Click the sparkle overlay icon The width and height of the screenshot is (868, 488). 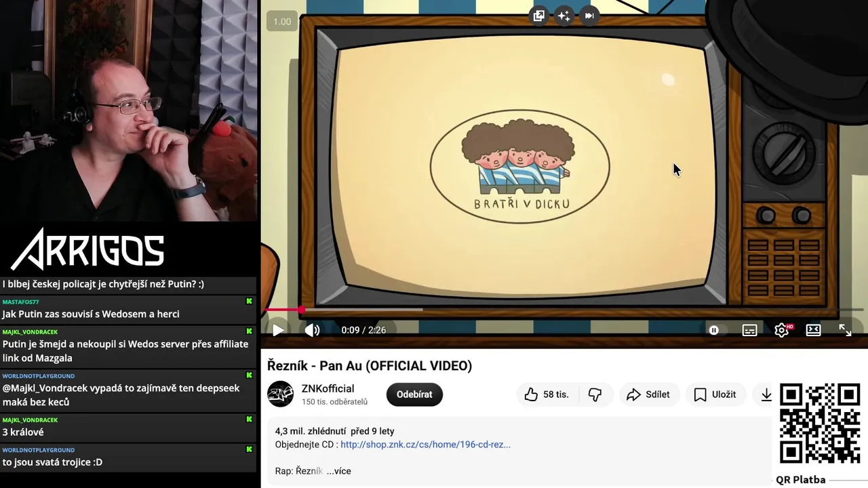[x=564, y=16]
